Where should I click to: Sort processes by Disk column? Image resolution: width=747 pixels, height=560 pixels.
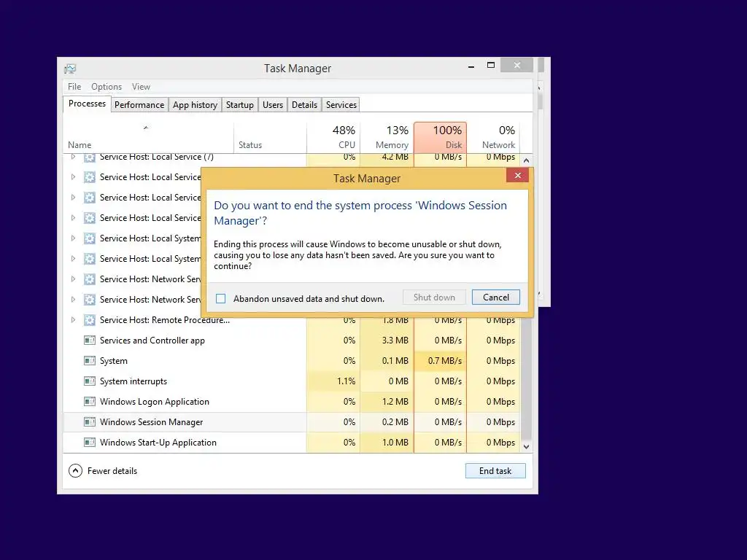pos(440,137)
